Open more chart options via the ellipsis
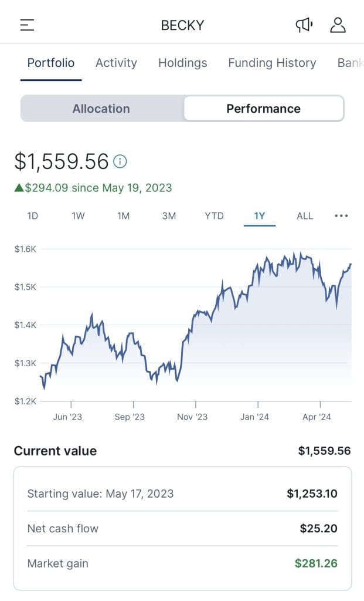The image size is (364, 601). coord(341,216)
